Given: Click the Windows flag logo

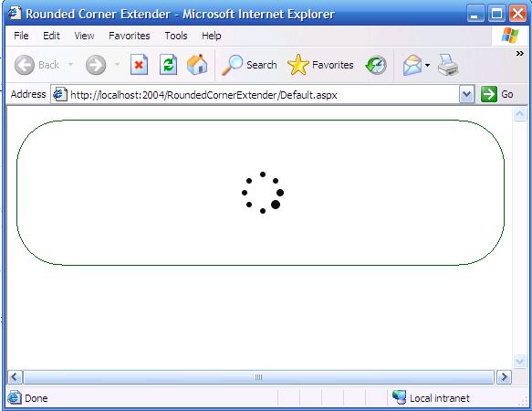Looking at the screenshot, I should tap(510, 36).
